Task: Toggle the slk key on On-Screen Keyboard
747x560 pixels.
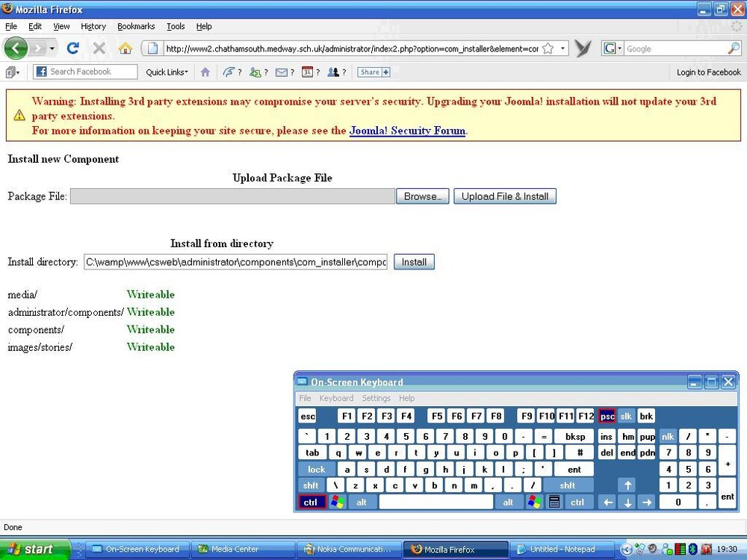Action: point(626,416)
